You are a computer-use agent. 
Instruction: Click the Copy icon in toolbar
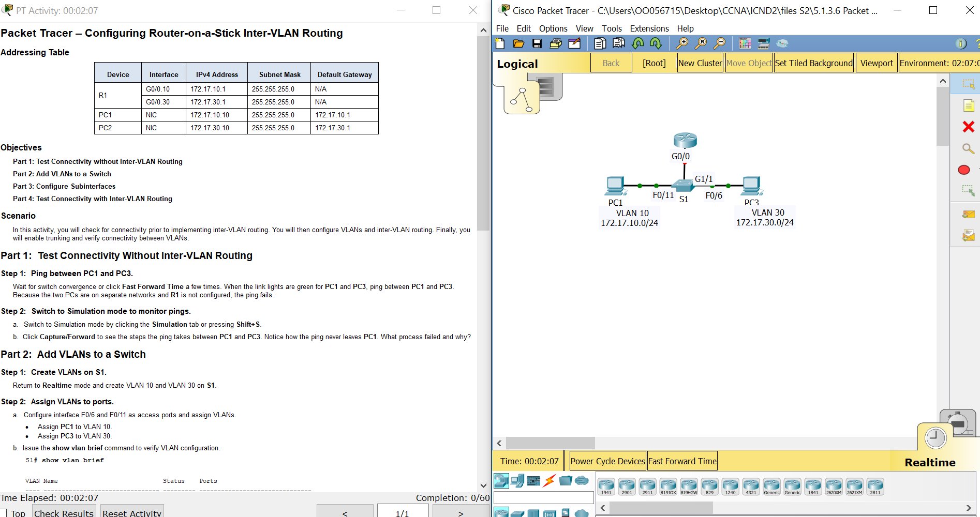[600, 44]
